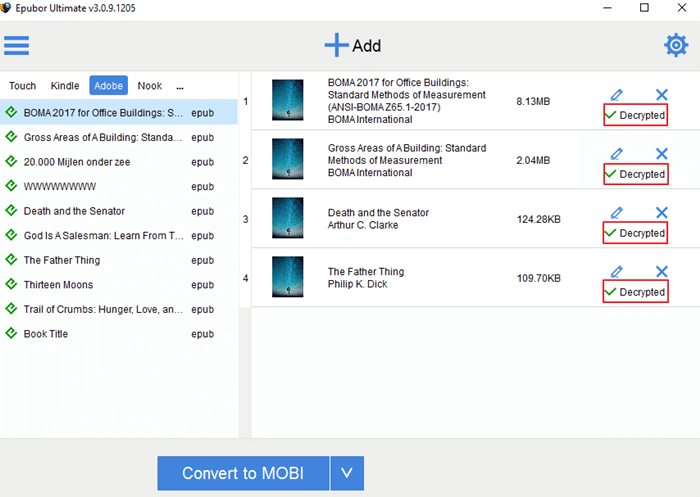Select 20.000 Mijlen onder zee book
This screenshot has height=497, width=700.
76,162
